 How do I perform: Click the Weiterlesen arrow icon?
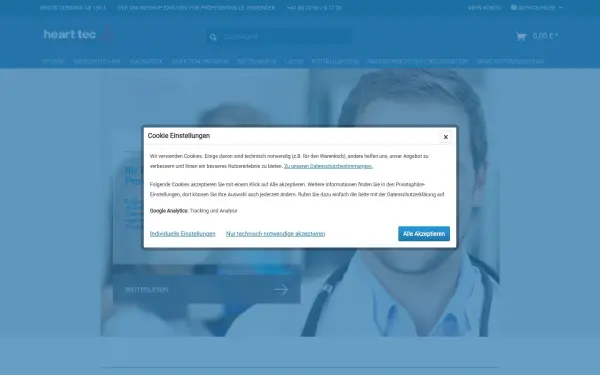[281, 290]
